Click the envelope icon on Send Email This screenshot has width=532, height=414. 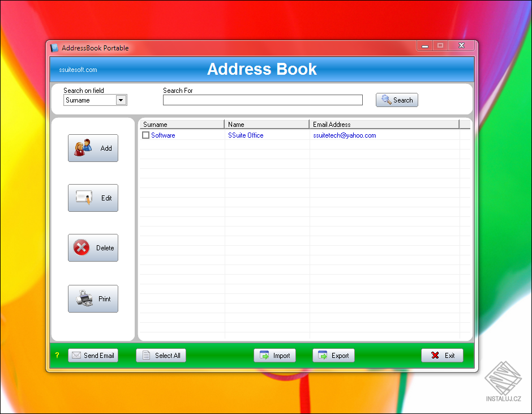77,355
